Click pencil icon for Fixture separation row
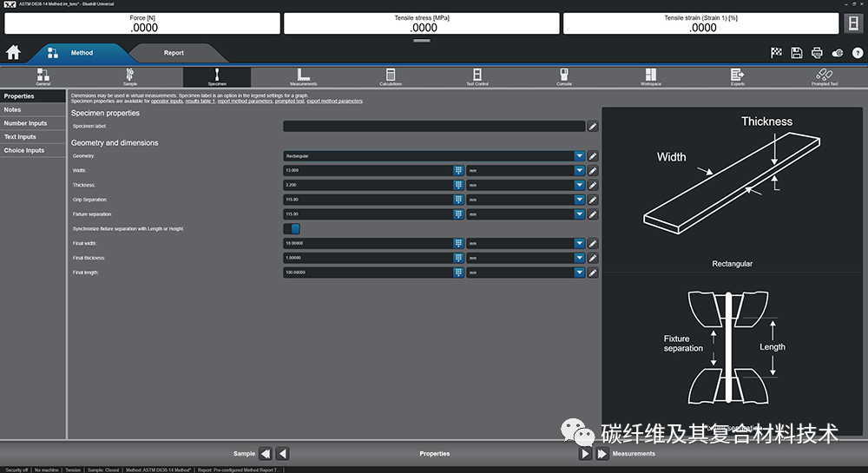Screen dimensions: 868x473 pos(592,214)
